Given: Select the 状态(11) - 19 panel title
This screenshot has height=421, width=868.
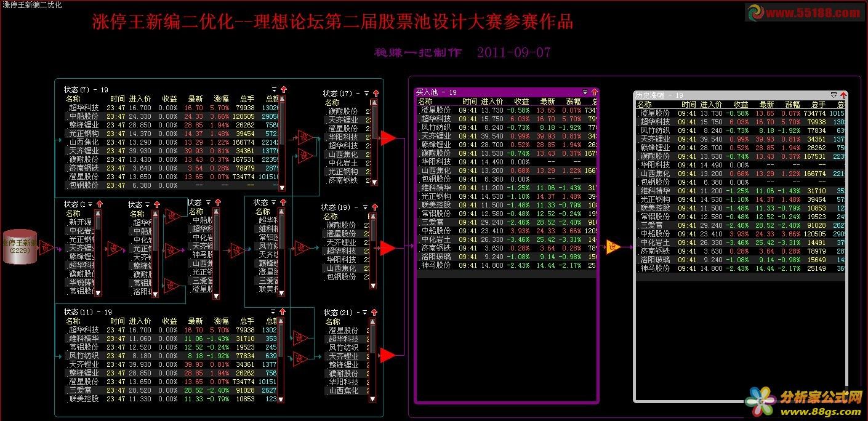Looking at the screenshot, I should click(x=88, y=313).
